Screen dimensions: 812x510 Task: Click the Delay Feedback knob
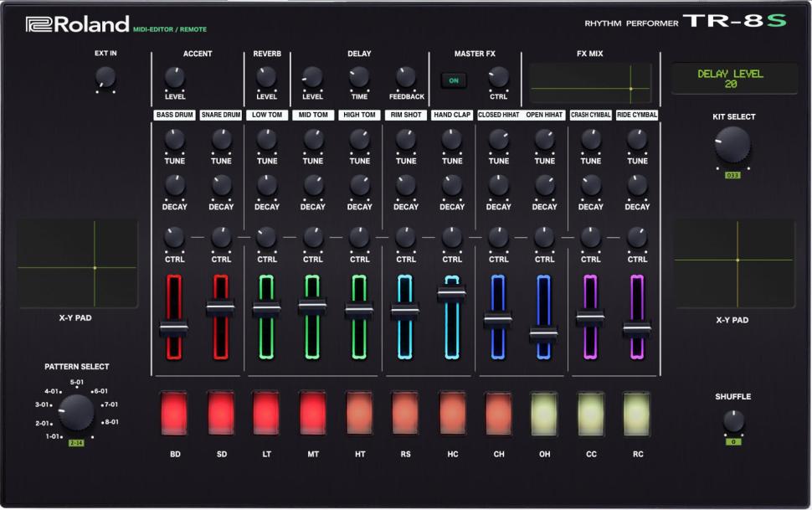[406, 78]
